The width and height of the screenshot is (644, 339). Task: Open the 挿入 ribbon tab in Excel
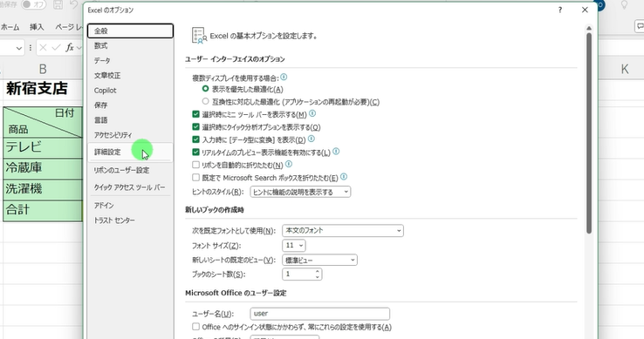click(37, 27)
